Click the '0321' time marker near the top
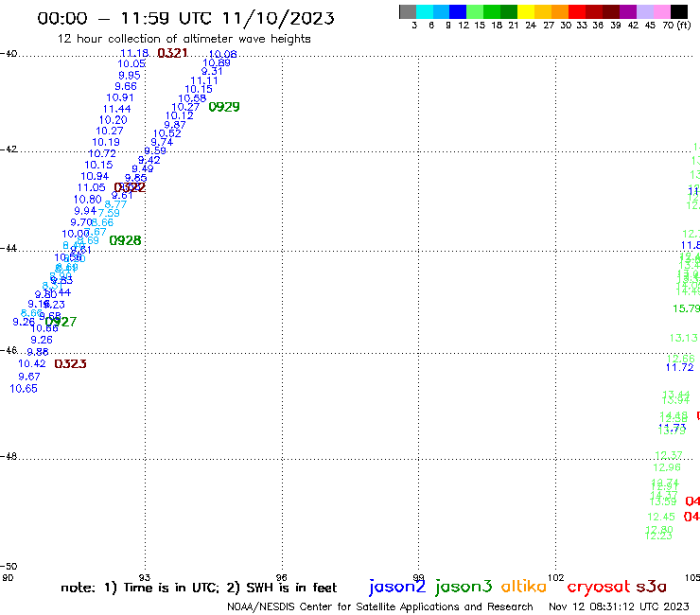 [172, 53]
